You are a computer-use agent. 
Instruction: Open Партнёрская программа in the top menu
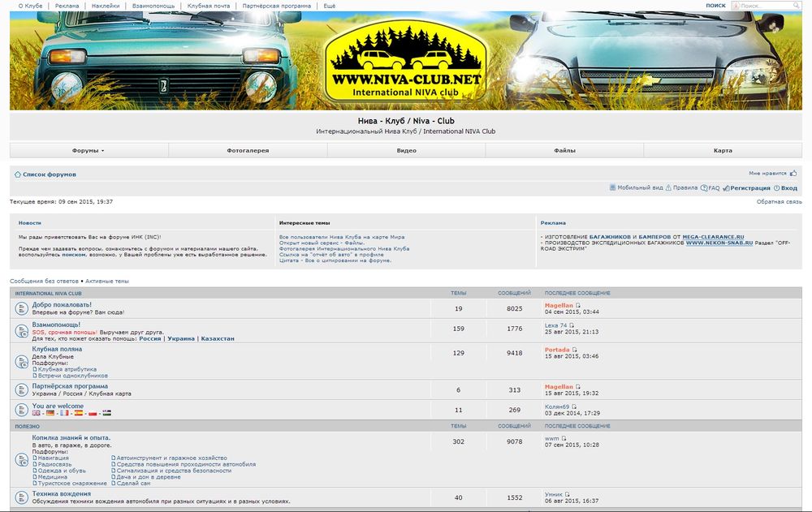click(277, 6)
